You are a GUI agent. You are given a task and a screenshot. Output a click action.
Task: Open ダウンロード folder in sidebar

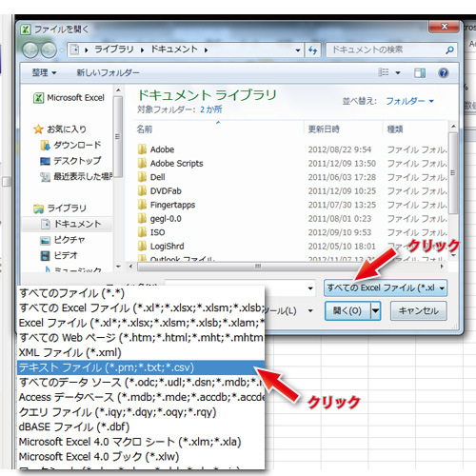click(x=70, y=145)
